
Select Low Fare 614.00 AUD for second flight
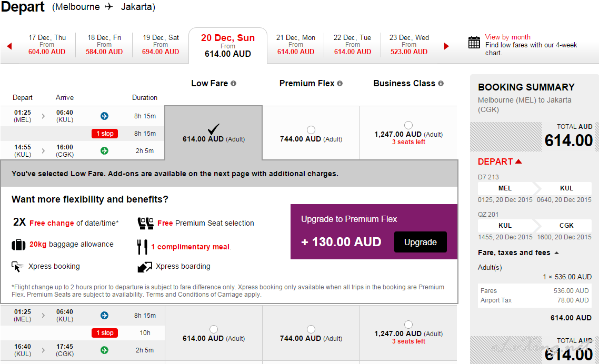click(x=214, y=329)
